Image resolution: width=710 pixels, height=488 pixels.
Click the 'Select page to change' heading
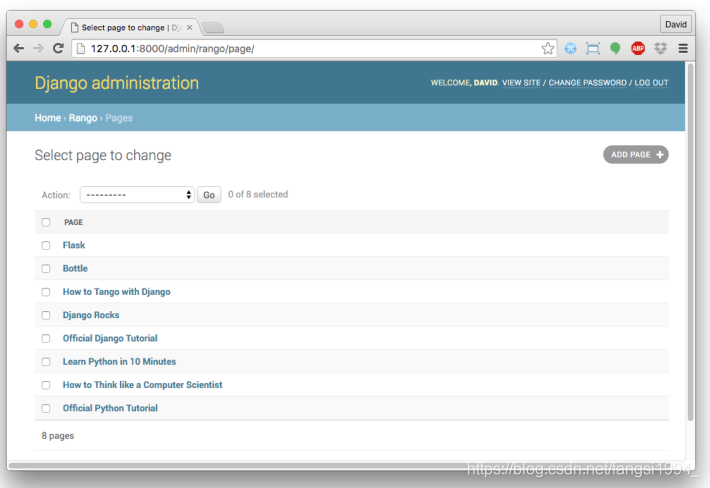point(103,155)
